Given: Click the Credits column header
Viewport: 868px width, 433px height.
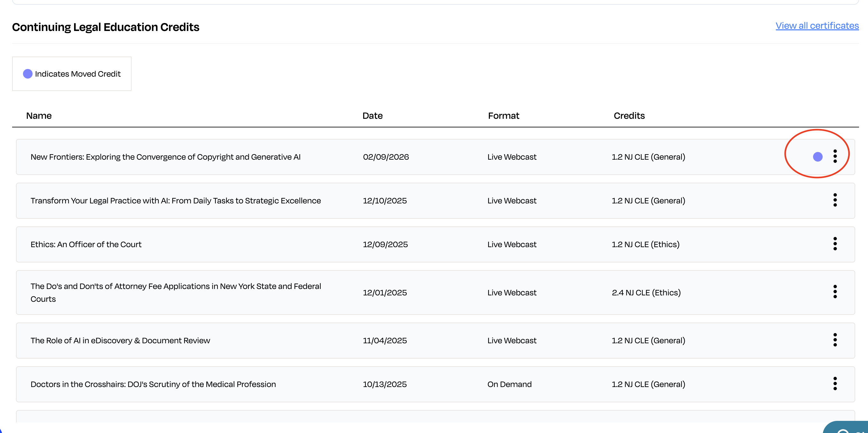Looking at the screenshot, I should [x=629, y=116].
